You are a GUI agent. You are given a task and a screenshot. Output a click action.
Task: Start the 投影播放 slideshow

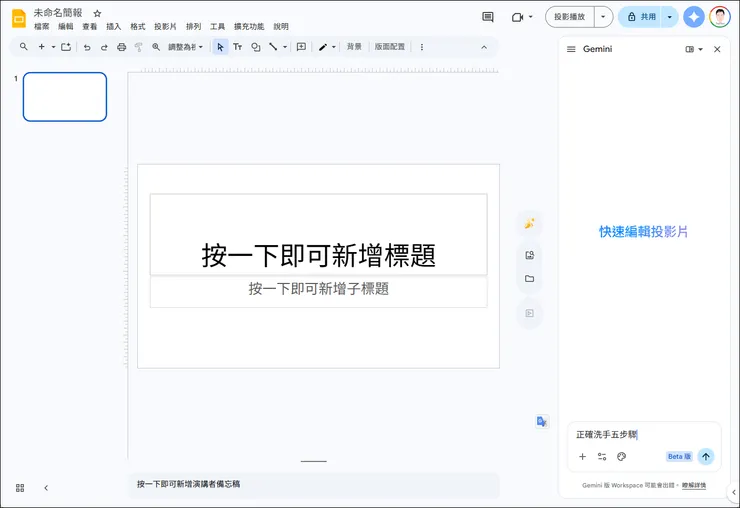(x=570, y=17)
